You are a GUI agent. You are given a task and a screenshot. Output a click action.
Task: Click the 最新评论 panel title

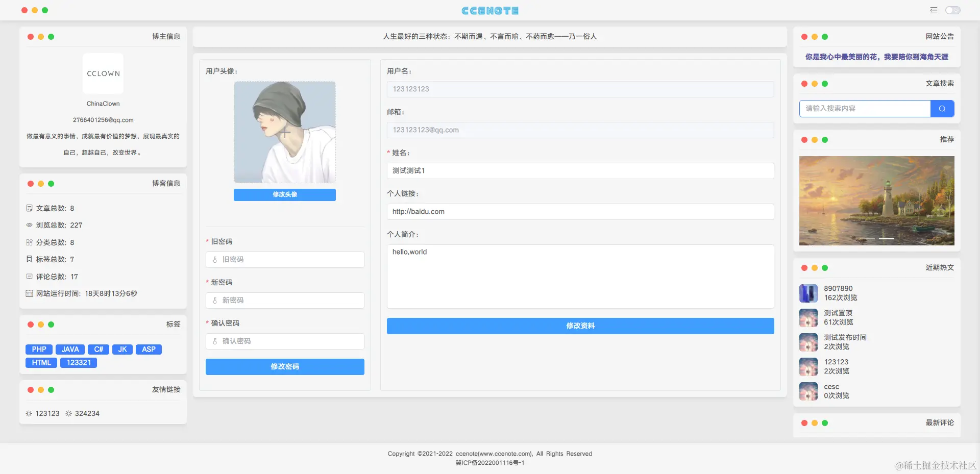point(940,423)
